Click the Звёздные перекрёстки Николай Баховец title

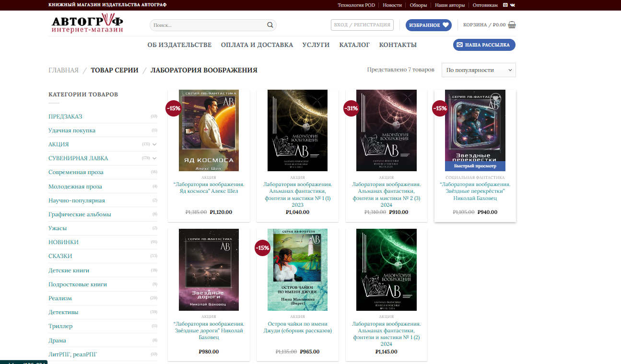475,191
